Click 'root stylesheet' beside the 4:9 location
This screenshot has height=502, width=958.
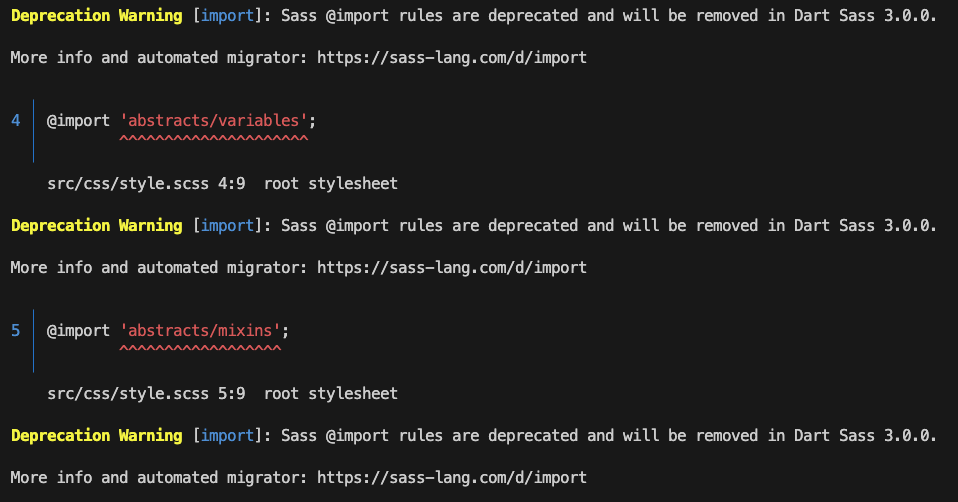point(331,184)
